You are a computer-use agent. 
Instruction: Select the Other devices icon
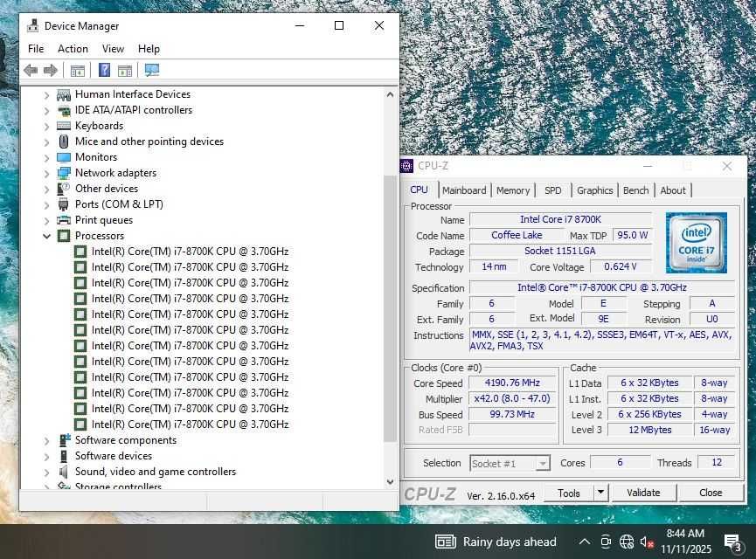[64, 189]
